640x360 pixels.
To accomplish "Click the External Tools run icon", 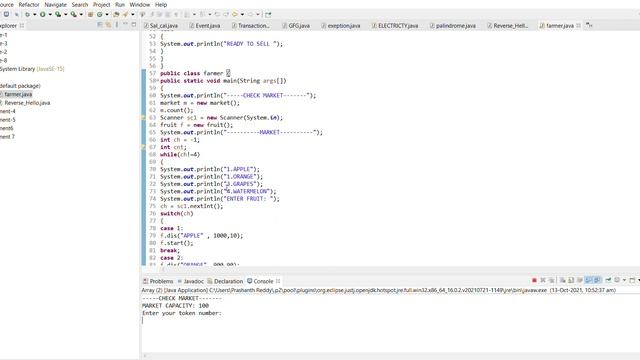I will [x=73, y=14].
